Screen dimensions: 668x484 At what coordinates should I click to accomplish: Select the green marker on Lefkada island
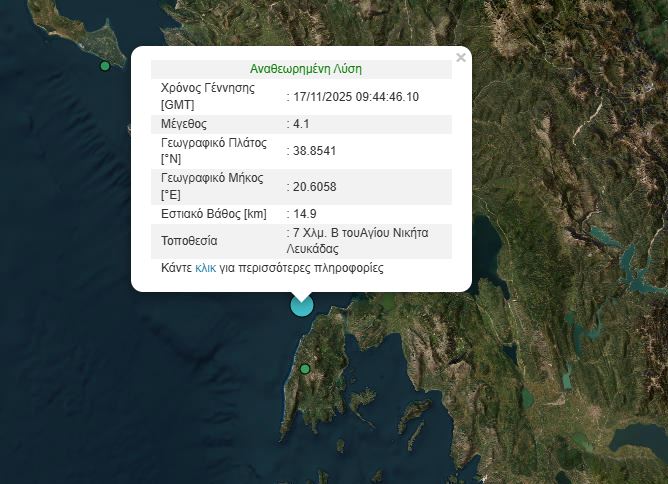pos(305,369)
